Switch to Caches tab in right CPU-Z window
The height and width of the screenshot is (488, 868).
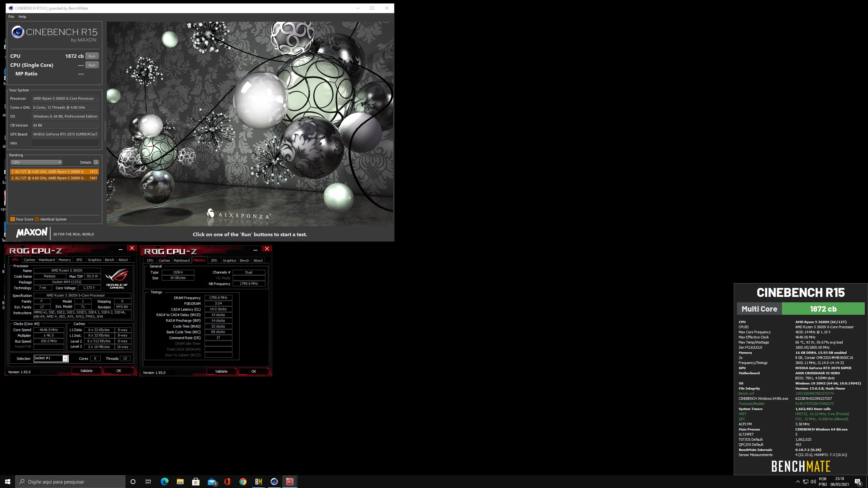(x=164, y=260)
